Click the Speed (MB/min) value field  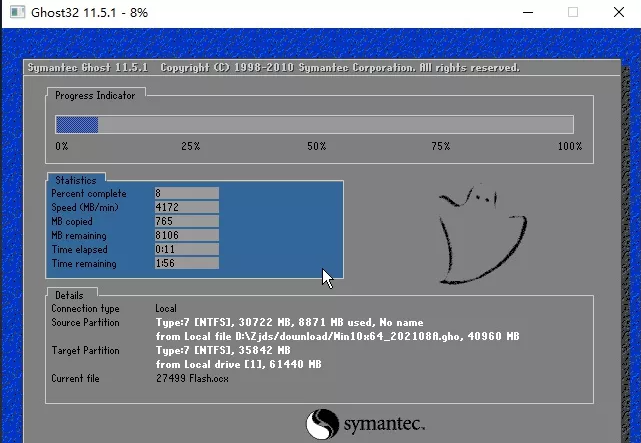(186, 207)
